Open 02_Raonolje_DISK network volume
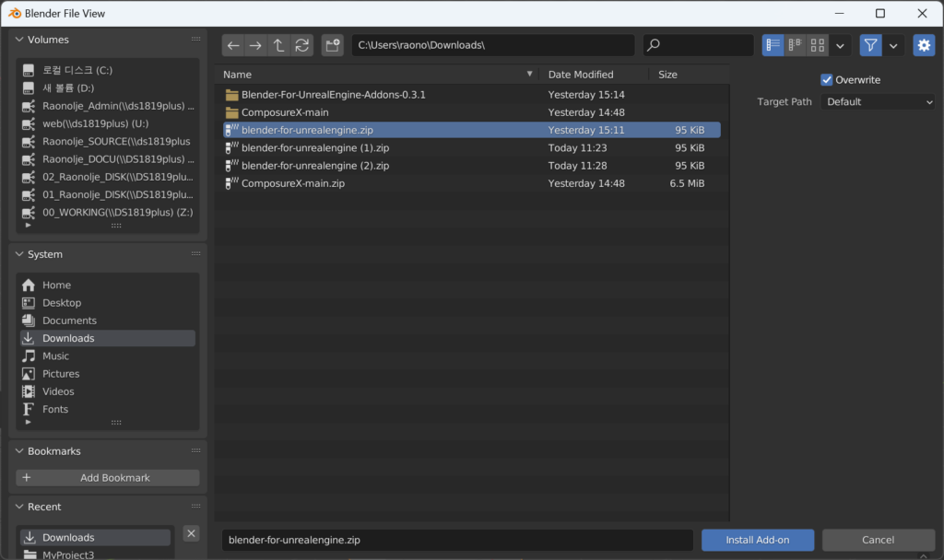Screen dimensions: 944x560 108,177
